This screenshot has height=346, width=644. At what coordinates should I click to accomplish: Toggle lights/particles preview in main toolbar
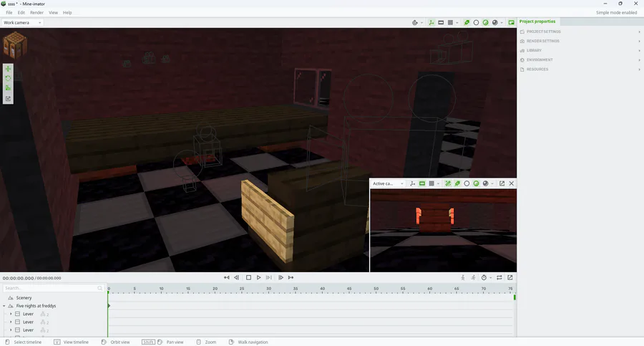(x=467, y=23)
